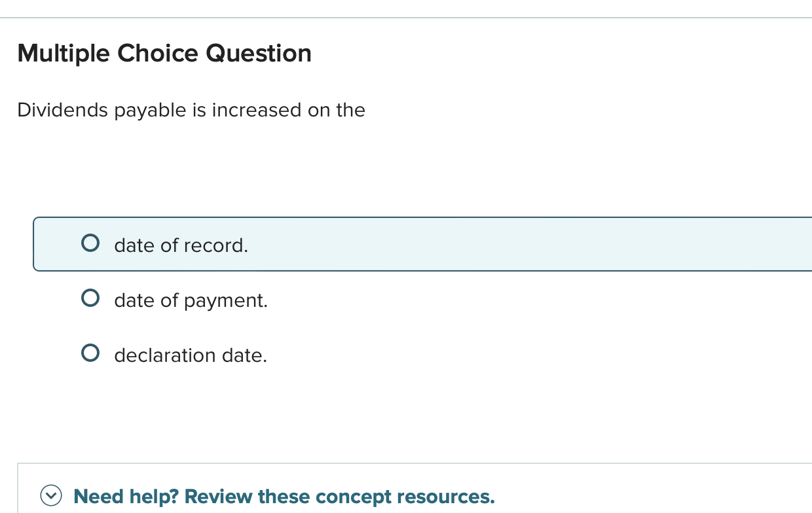
Task: Click the downward chevron icon next to Need help
Action: (52, 497)
